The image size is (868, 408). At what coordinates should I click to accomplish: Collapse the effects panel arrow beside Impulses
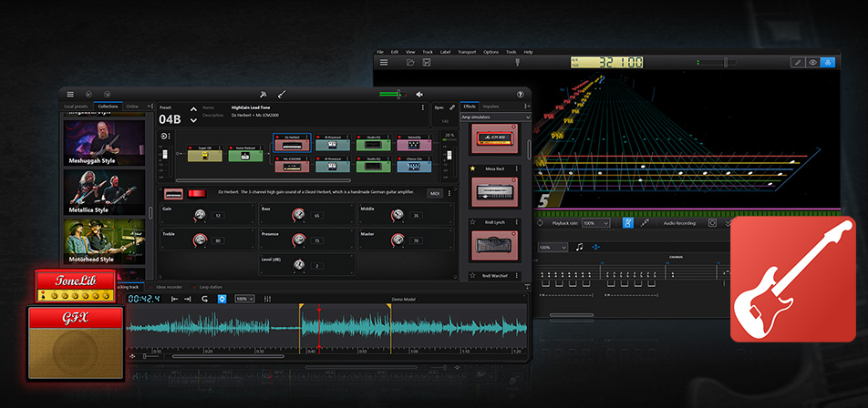pos(527,107)
